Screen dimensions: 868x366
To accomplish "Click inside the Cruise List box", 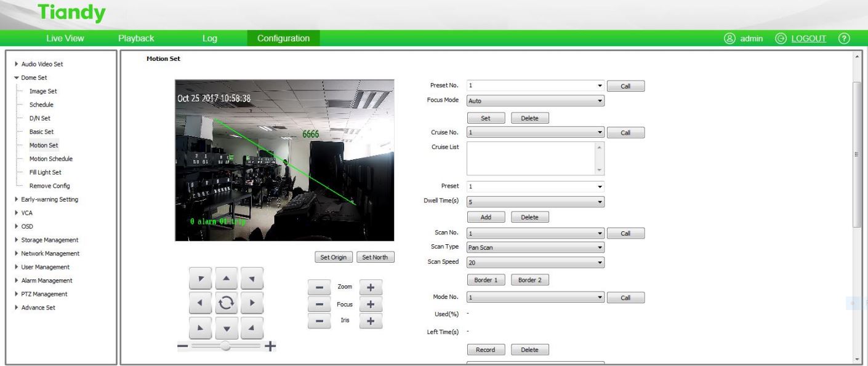I will coord(536,159).
